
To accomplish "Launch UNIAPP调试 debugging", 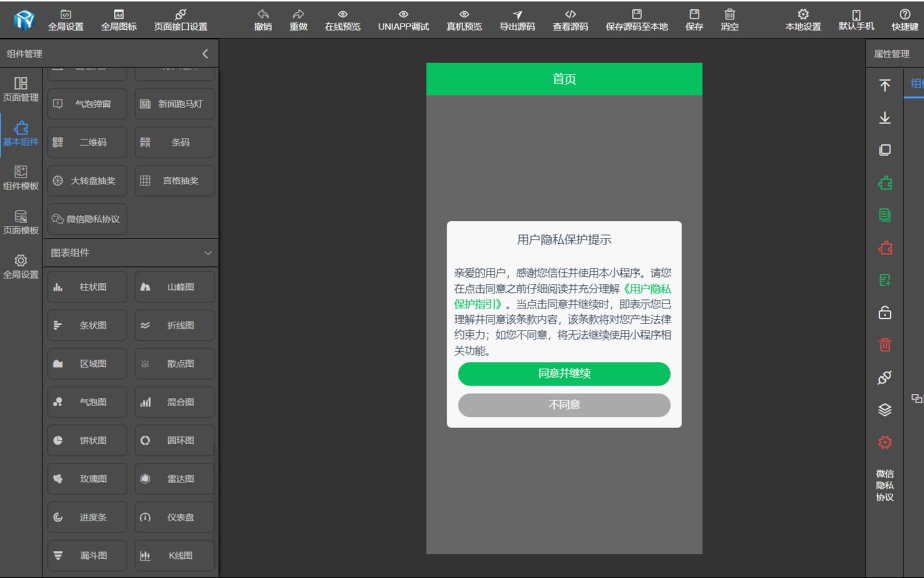I will (404, 20).
